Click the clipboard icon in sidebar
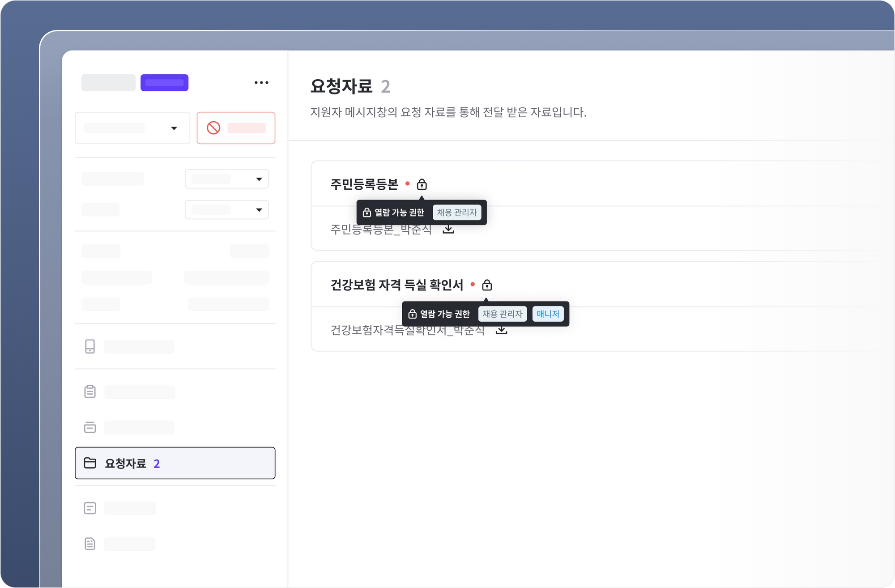The height and width of the screenshot is (588, 895). (90, 392)
